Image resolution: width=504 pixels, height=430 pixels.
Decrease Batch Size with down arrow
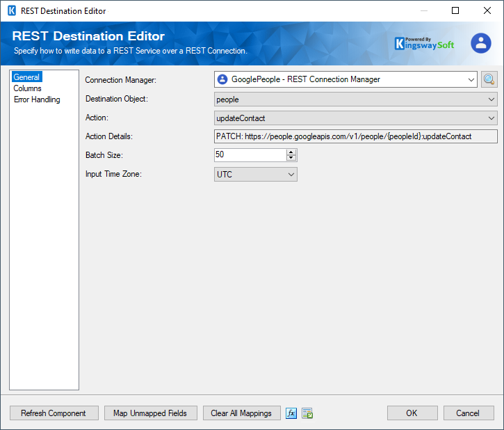click(x=291, y=158)
